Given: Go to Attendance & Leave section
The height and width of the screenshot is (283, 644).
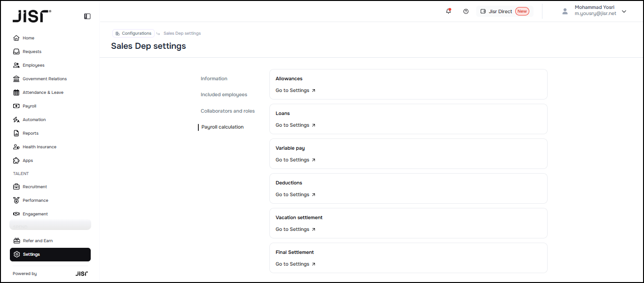Looking at the screenshot, I should pos(43,92).
